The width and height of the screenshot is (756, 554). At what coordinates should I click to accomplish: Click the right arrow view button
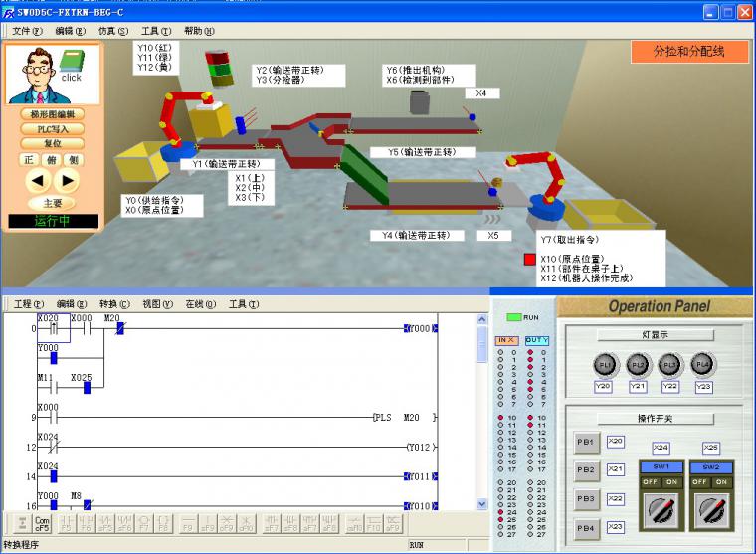[67, 180]
